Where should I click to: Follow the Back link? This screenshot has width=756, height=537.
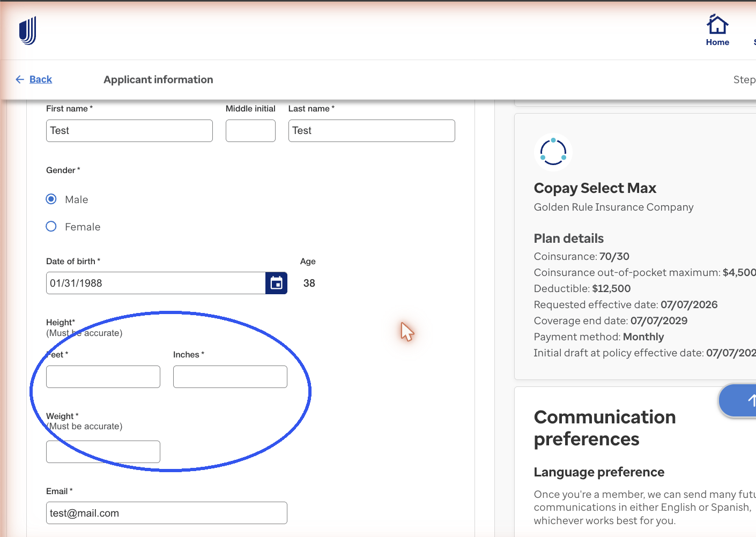pyautogui.click(x=41, y=79)
